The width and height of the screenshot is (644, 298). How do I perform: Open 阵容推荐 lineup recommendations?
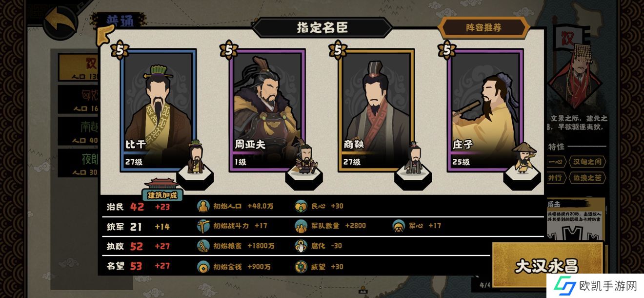pos(483,28)
